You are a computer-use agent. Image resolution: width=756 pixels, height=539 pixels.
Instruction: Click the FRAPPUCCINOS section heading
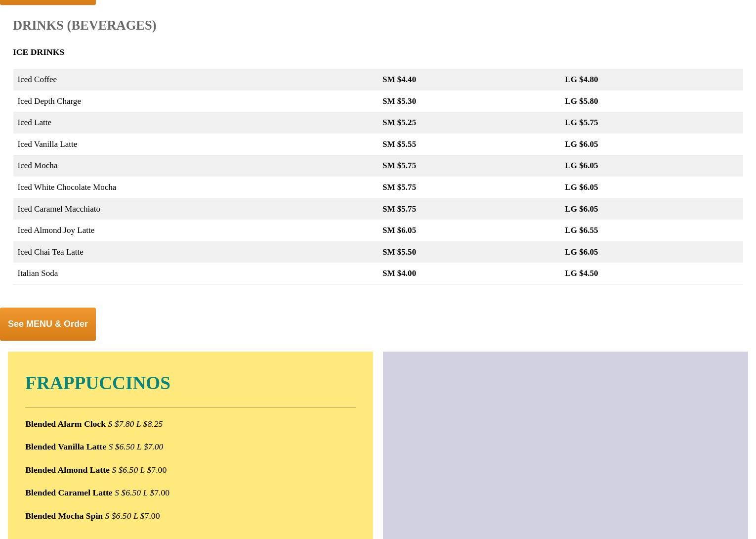point(98,383)
